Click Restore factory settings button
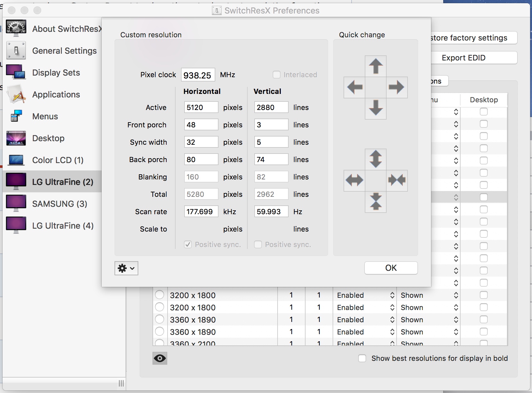This screenshot has height=393, width=532. click(x=473, y=38)
